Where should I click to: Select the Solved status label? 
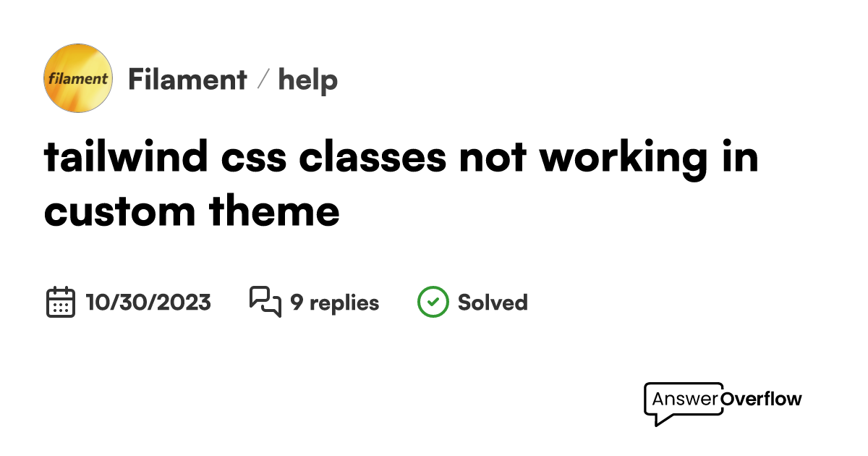493,302
